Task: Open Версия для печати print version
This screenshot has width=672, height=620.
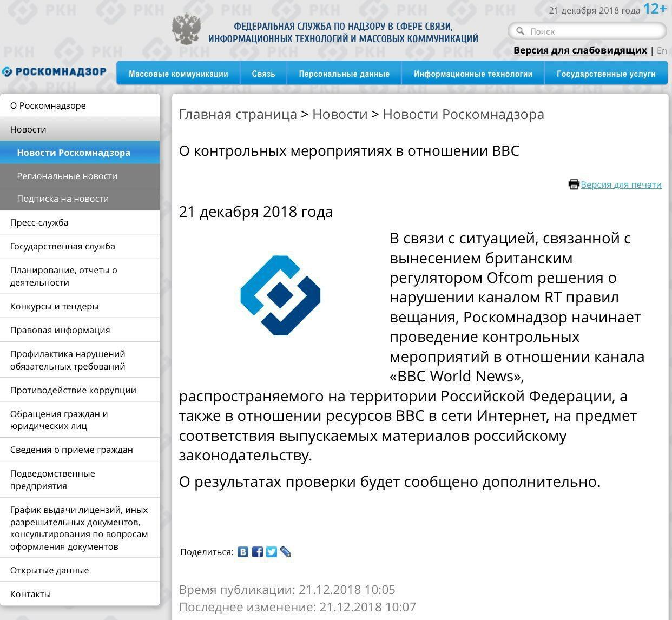Action: click(x=621, y=184)
